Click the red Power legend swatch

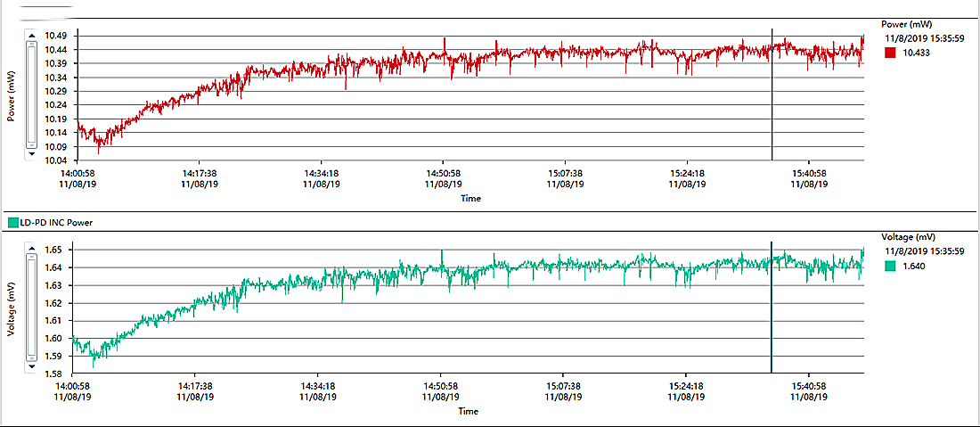[890, 53]
